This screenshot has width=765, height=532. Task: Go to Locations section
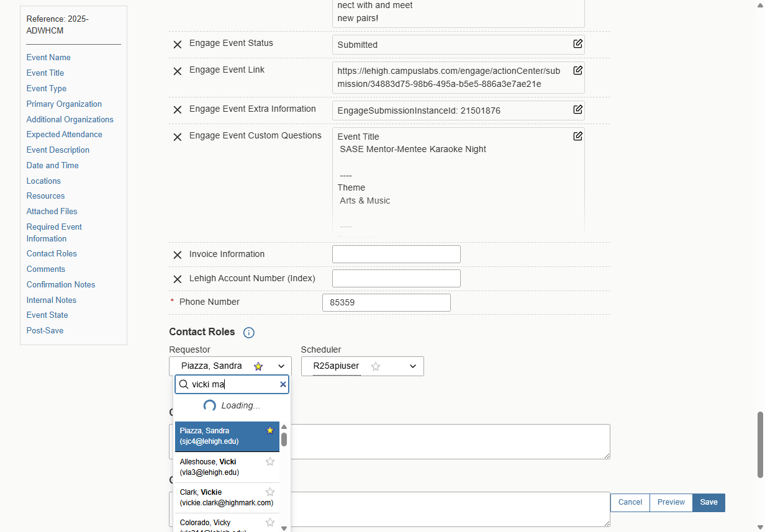[x=43, y=181]
